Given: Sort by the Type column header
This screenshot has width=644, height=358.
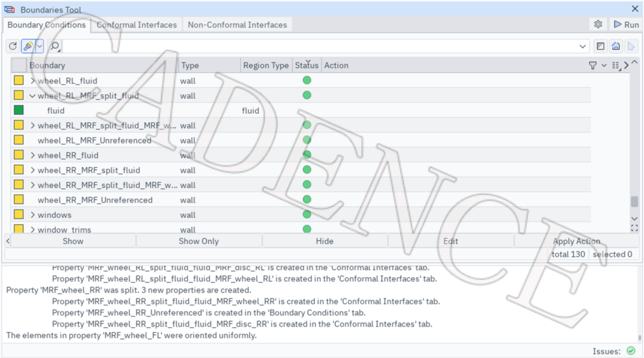Looking at the screenshot, I should pos(209,65).
